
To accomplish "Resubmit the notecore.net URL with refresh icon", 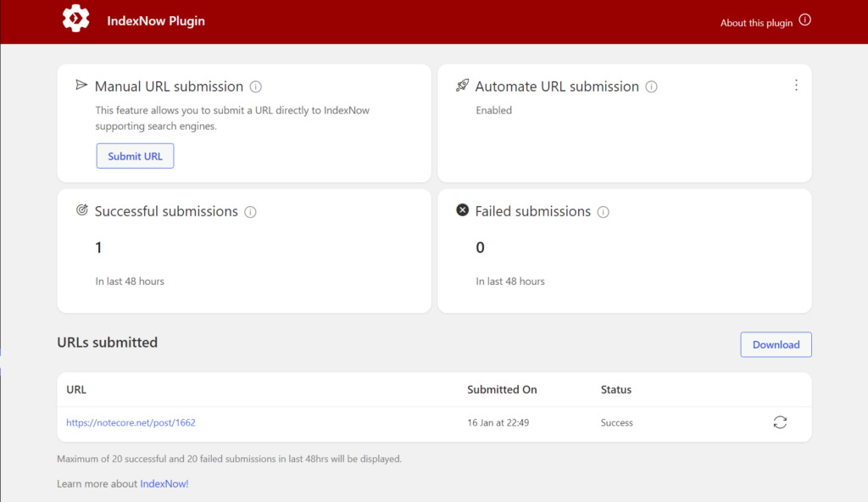I will (x=780, y=422).
